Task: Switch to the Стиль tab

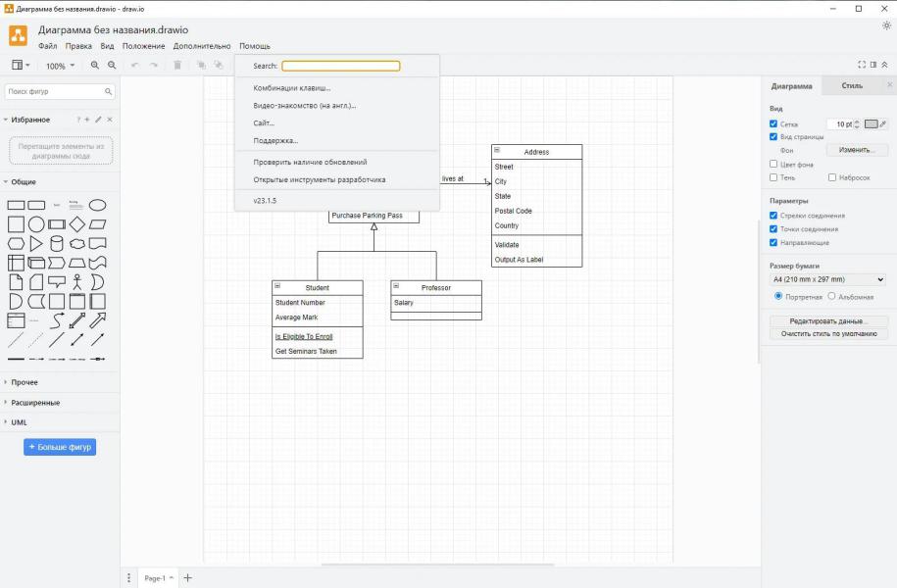Action: [x=852, y=86]
